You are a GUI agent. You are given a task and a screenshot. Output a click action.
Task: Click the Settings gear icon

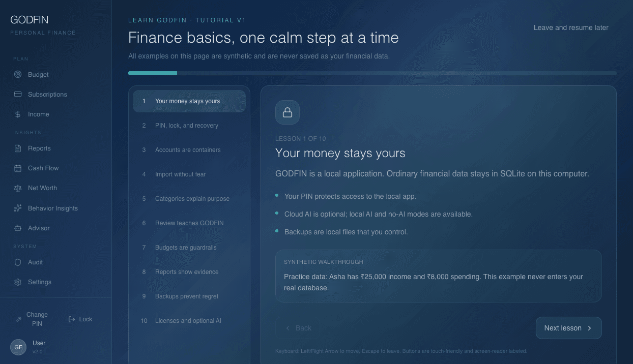18,282
